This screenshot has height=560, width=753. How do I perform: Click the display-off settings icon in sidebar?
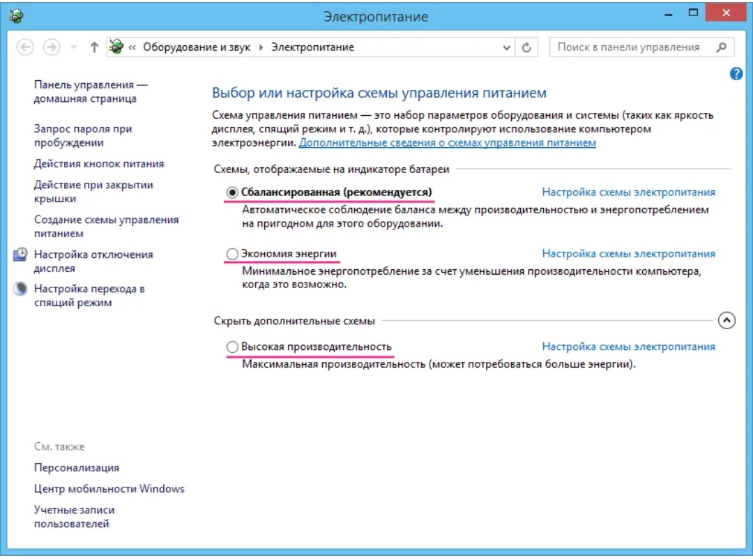pyautogui.click(x=20, y=254)
